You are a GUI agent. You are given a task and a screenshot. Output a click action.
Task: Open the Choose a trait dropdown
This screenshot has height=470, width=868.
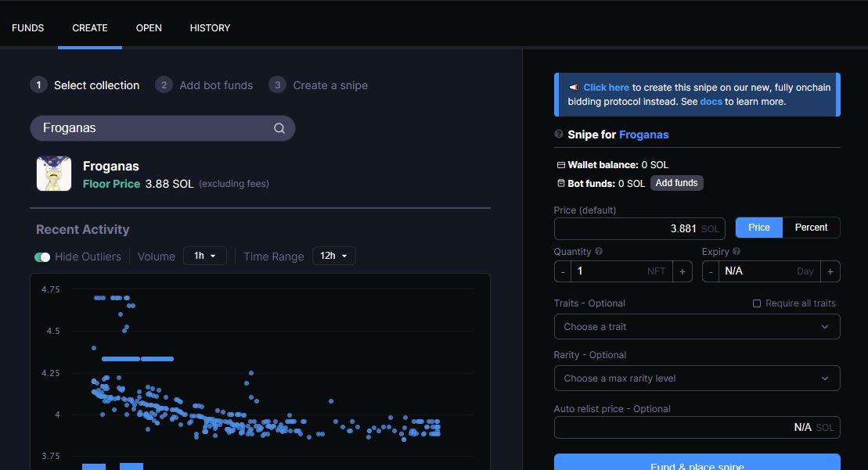[697, 326]
